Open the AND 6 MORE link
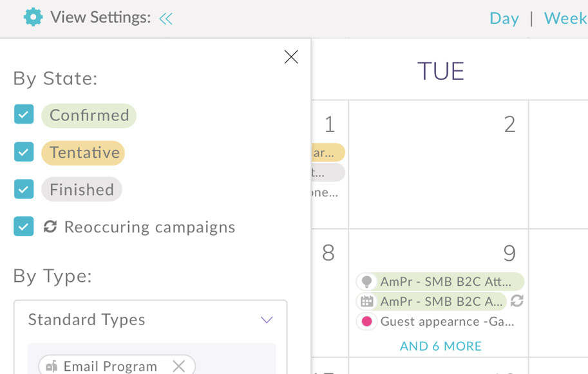 click(x=441, y=346)
